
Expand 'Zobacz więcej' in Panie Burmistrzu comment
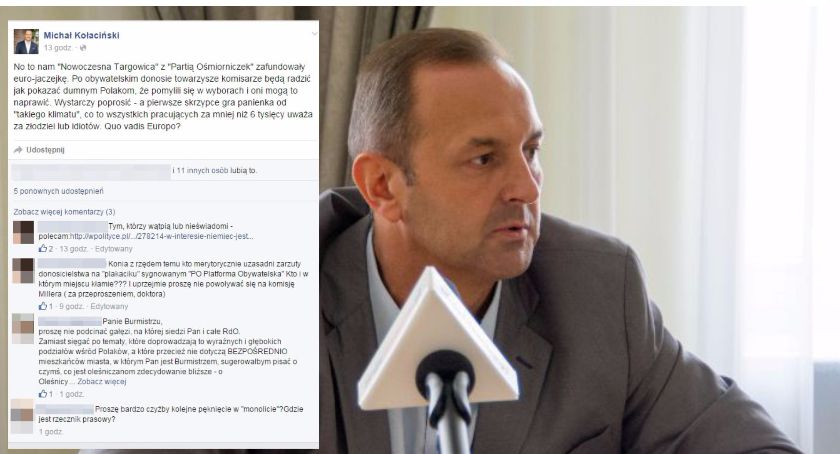(102, 382)
